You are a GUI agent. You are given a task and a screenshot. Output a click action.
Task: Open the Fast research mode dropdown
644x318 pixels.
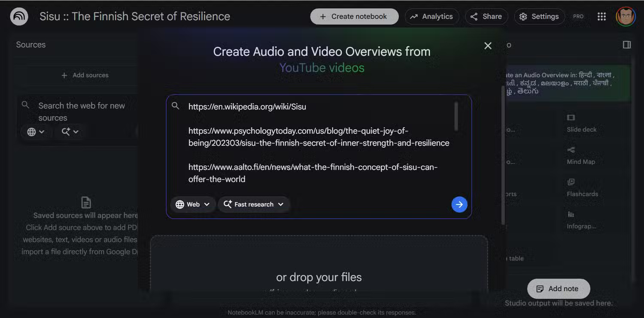[254, 205]
